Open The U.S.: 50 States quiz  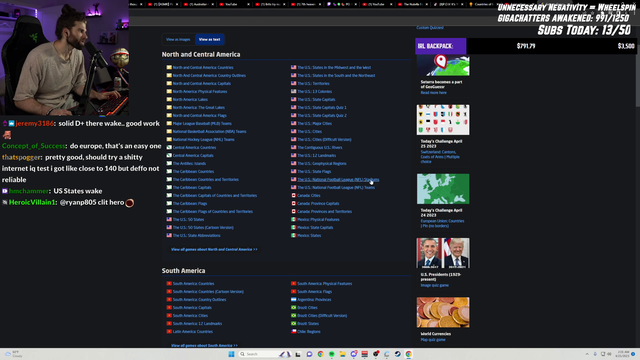click(x=188, y=220)
